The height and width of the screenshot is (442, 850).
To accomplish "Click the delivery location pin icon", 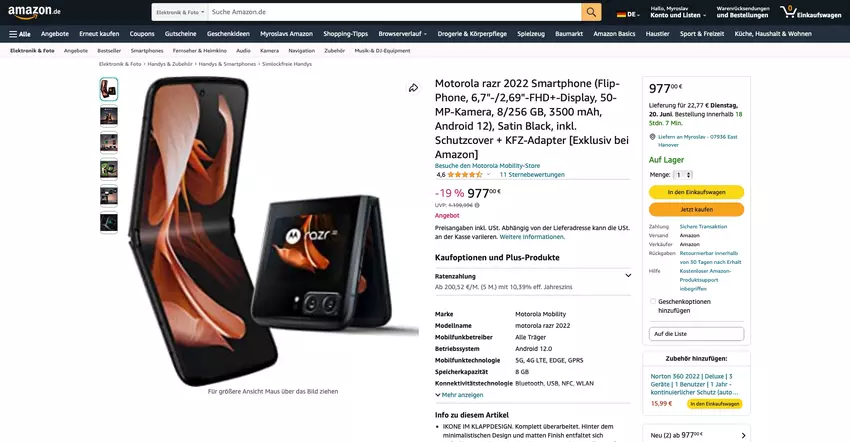I will 653,137.
